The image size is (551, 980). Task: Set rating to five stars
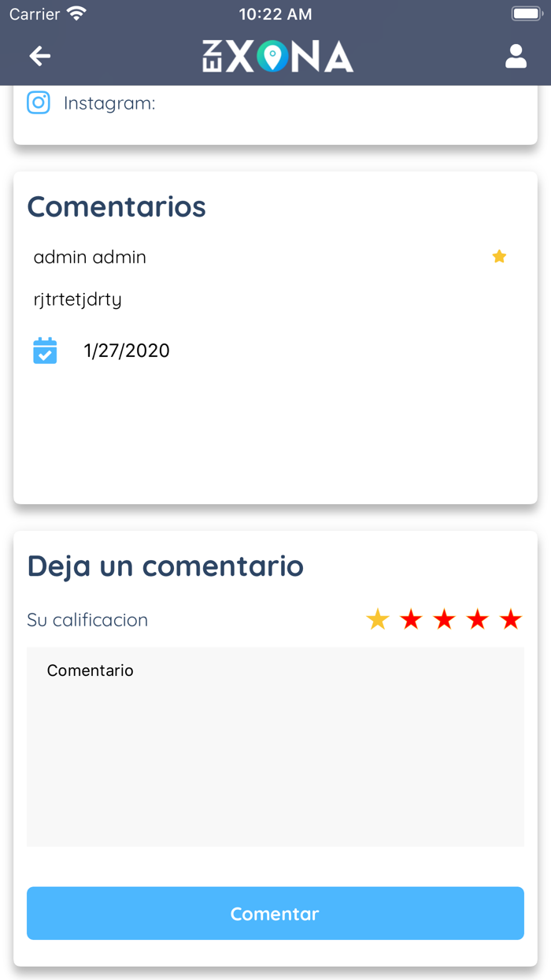(511, 620)
